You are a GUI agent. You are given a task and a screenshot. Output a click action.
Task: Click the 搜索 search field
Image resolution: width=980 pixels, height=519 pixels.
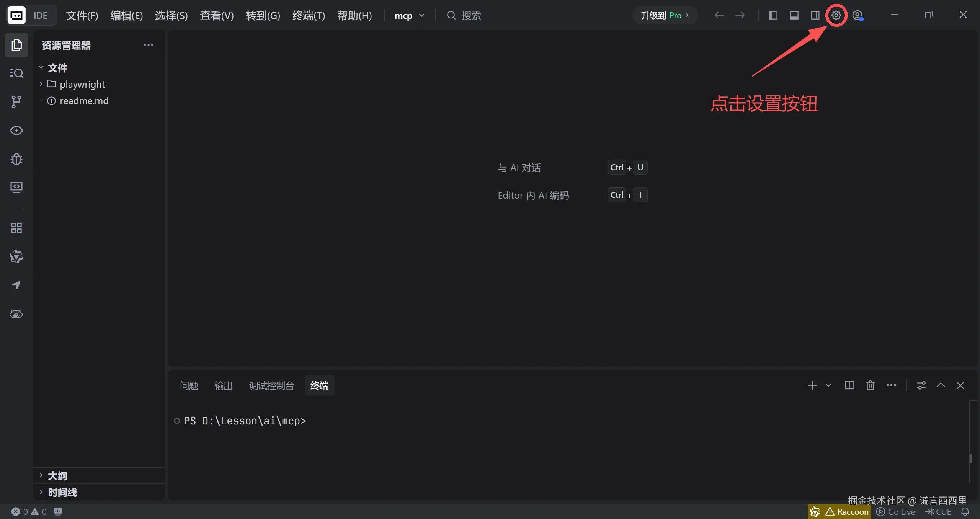(x=471, y=16)
